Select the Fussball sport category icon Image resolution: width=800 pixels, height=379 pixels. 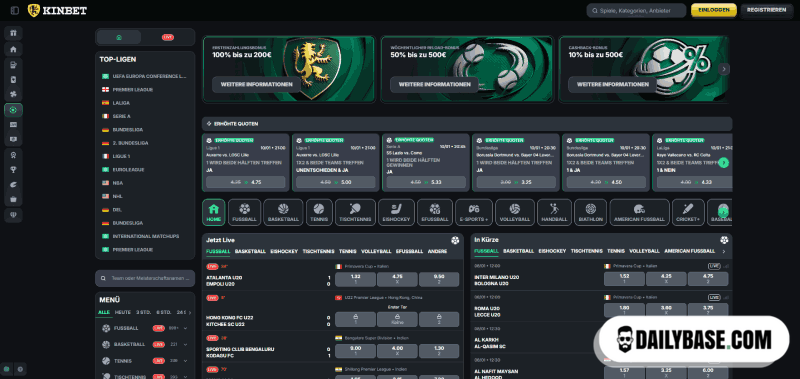244,212
